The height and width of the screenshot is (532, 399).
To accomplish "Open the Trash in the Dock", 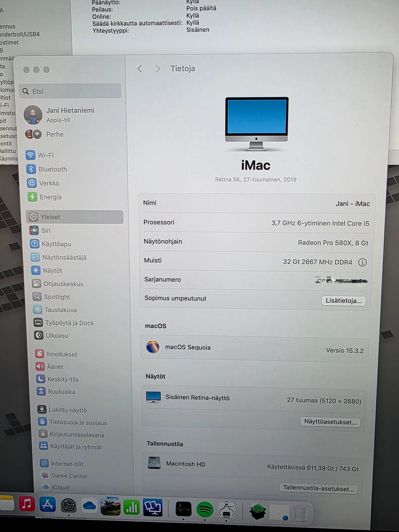I will (x=302, y=513).
